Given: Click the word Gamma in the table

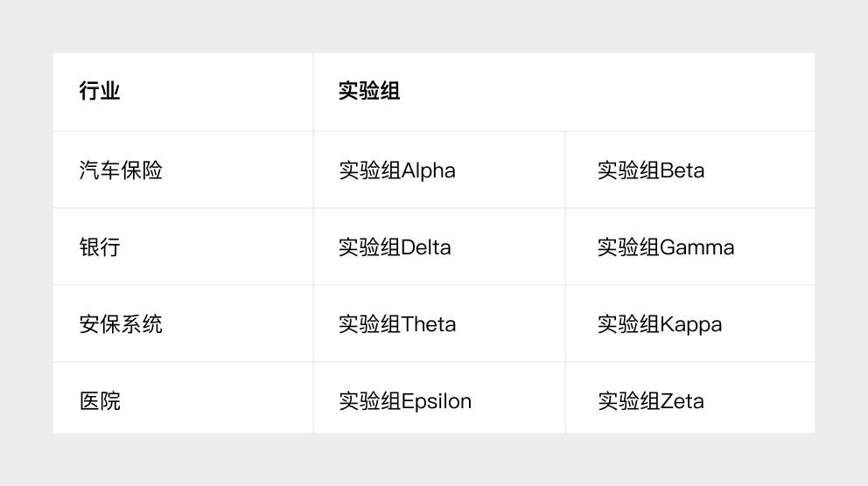Looking at the screenshot, I should point(697,247).
